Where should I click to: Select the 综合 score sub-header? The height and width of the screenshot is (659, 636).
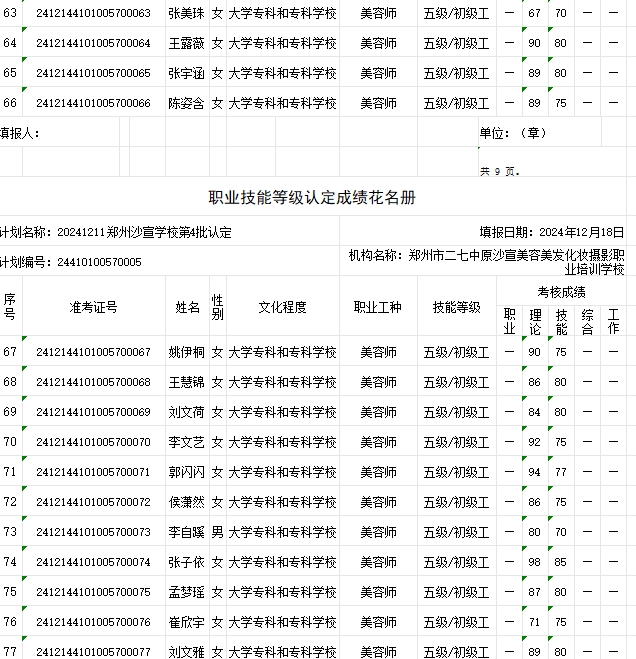click(587, 322)
